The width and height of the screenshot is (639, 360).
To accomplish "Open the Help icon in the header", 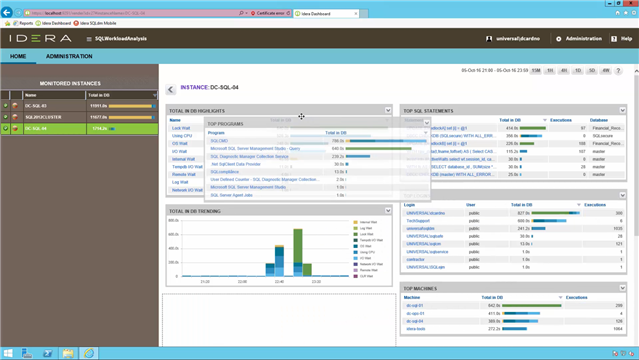I will point(614,39).
